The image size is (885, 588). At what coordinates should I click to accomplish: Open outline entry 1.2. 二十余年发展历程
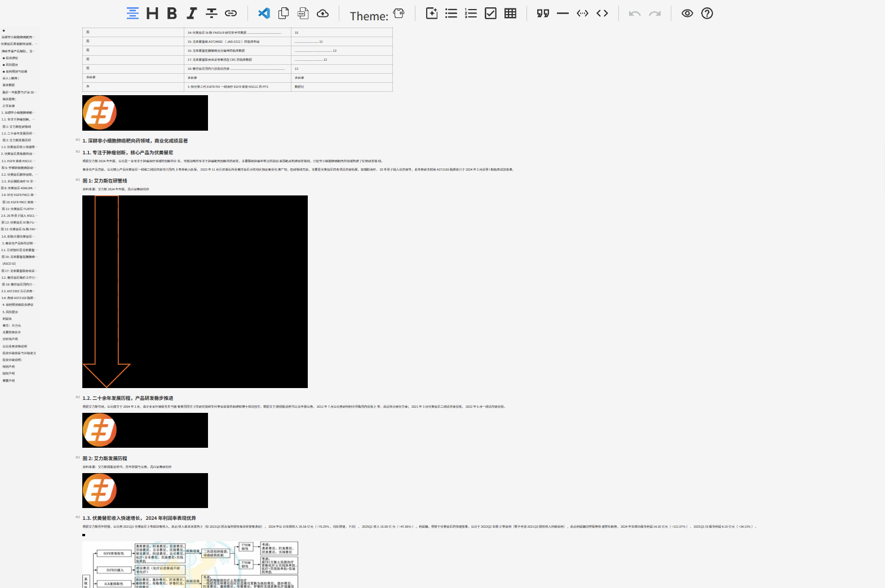[x=18, y=133]
